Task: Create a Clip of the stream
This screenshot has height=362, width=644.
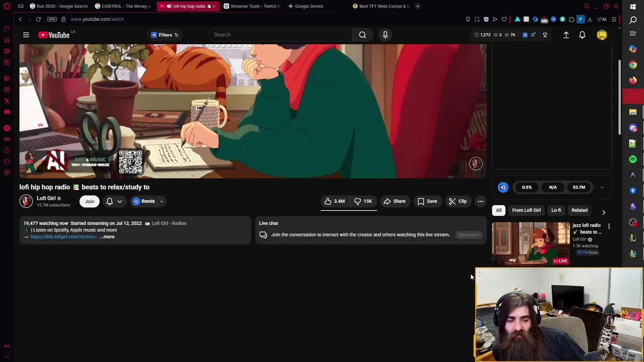Action: (458, 201)
